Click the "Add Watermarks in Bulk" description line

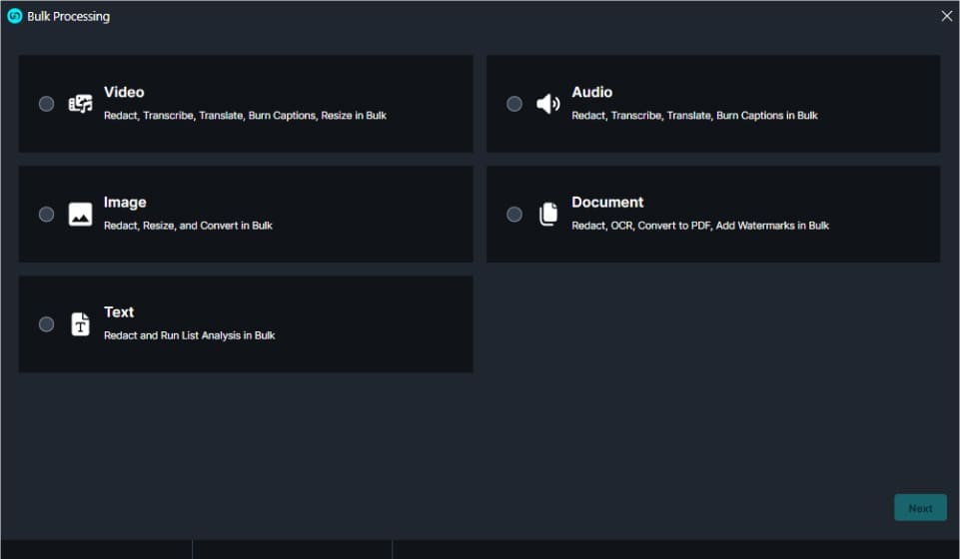699,226
